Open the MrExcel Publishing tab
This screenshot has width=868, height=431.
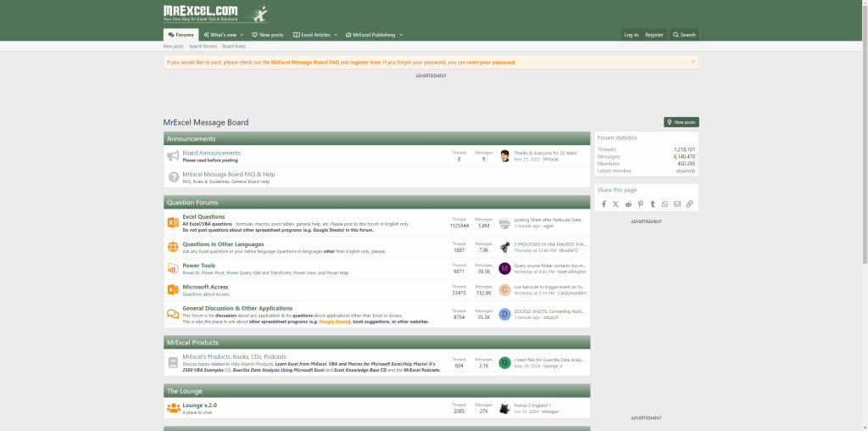[370, 35]
